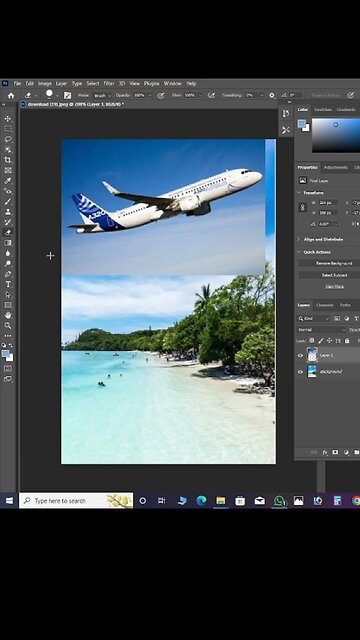360x640 pixels.
Task: Filter layers by adjustment layers icon
Action: pyautogui.click(x=347, y=318)
